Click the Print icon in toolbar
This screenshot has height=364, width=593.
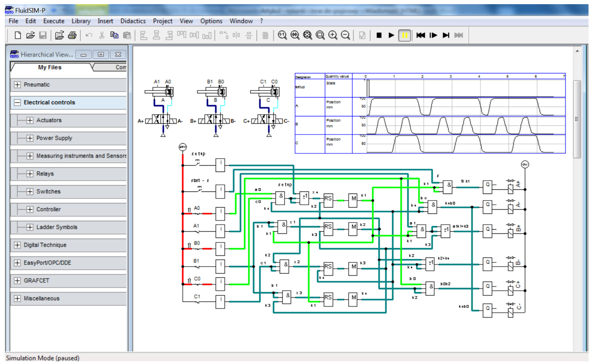(72, 35)
